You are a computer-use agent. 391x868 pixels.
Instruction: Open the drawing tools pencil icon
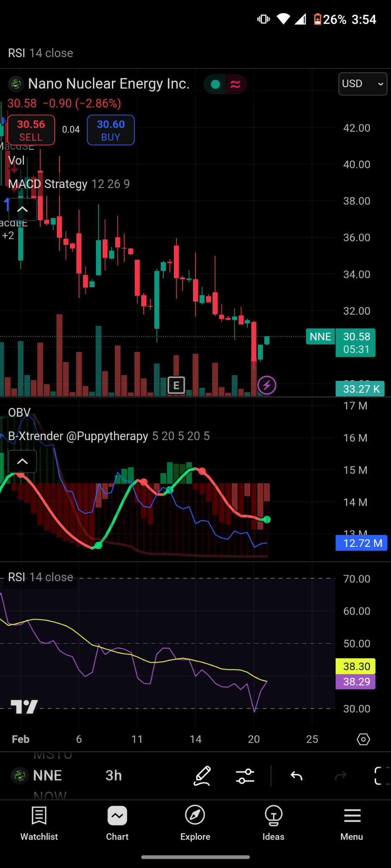(x=202, y=776)
